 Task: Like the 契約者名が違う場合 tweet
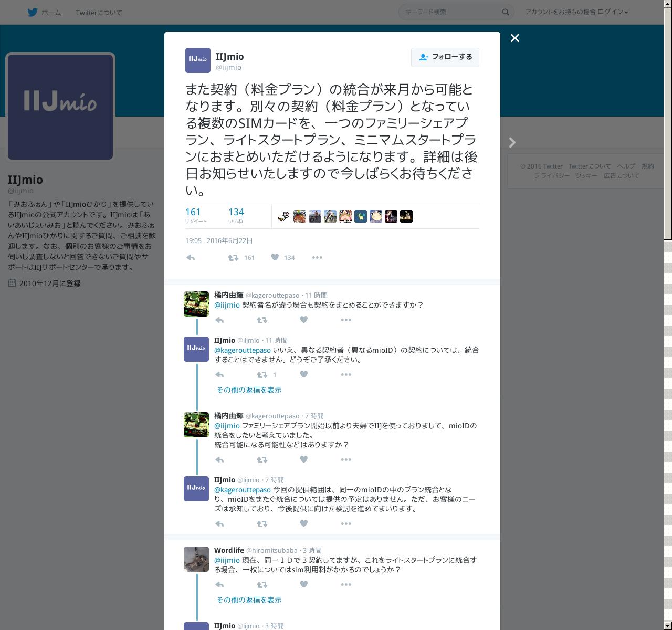[303, 320]
